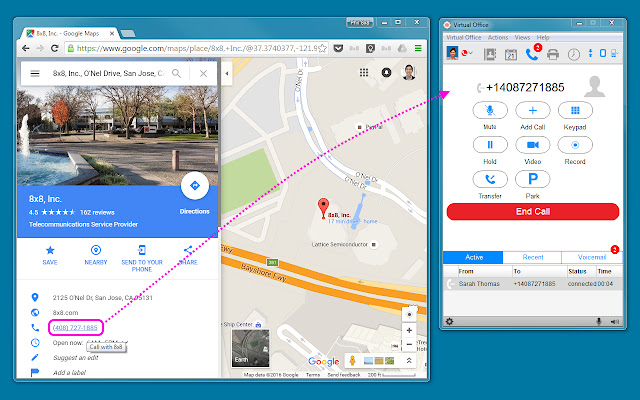Open Virtual Office settings gear
This screenshot has width=640, height=400.
(449, 322)
